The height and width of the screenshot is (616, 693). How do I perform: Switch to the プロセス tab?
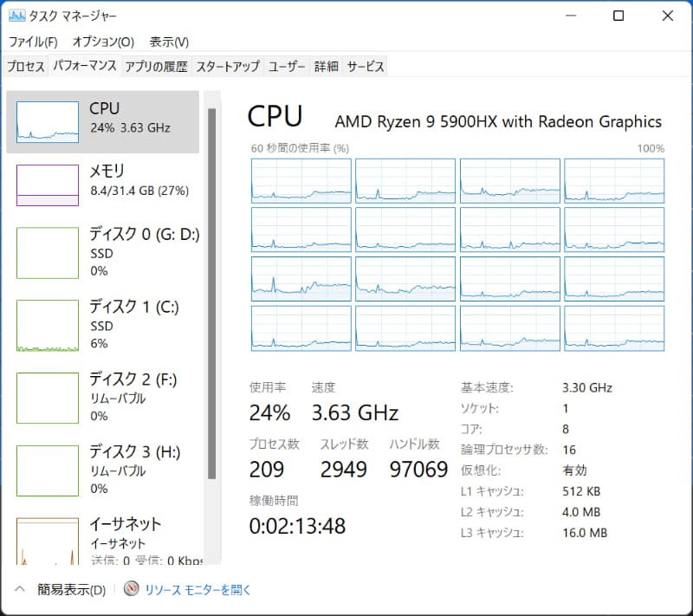[25, 66]
